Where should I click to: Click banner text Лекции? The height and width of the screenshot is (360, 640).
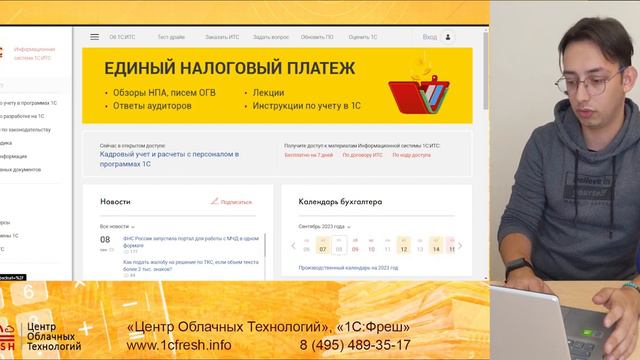coord(268,93)
